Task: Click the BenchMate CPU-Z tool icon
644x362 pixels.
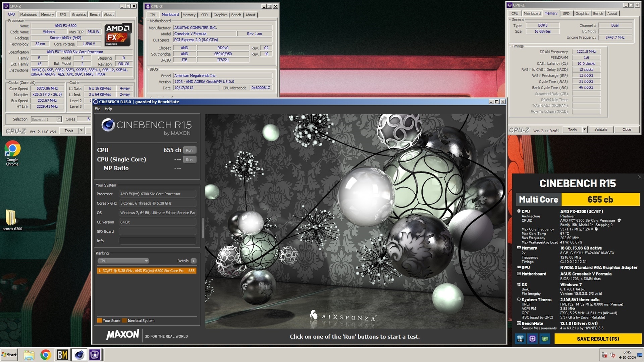Action: point(533,339)
